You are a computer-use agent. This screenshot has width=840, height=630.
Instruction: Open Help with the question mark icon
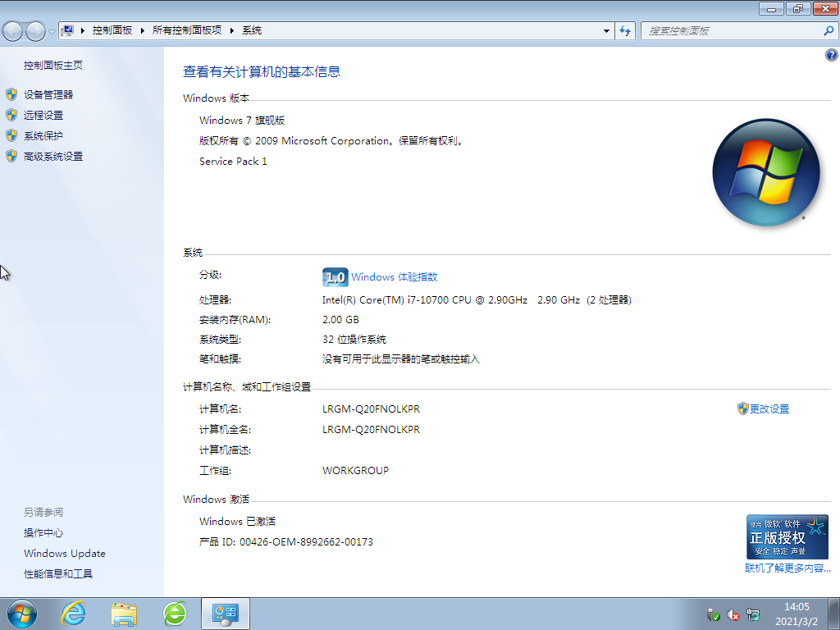pos(831,54)
